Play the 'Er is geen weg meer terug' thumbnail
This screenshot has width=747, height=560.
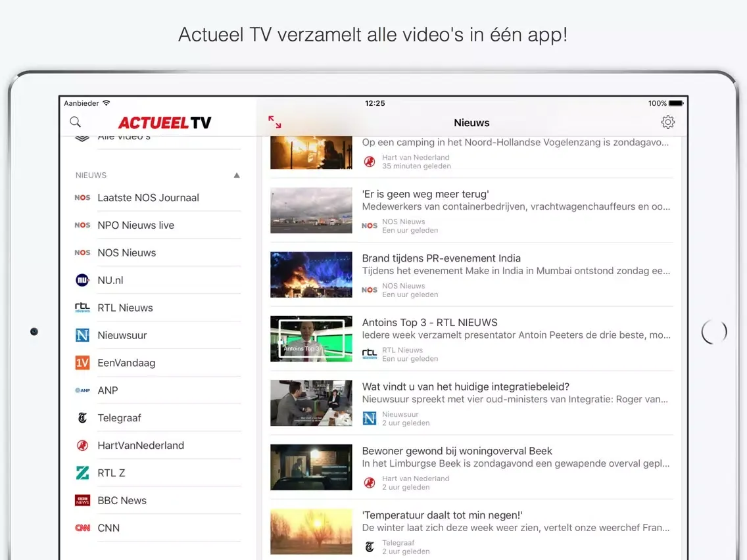(x=311, y=210)
